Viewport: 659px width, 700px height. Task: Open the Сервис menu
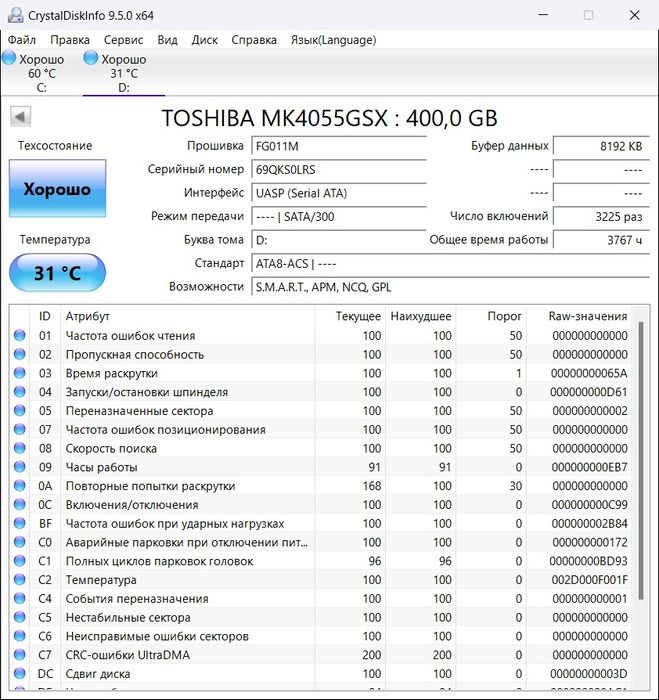coord(123,40)
